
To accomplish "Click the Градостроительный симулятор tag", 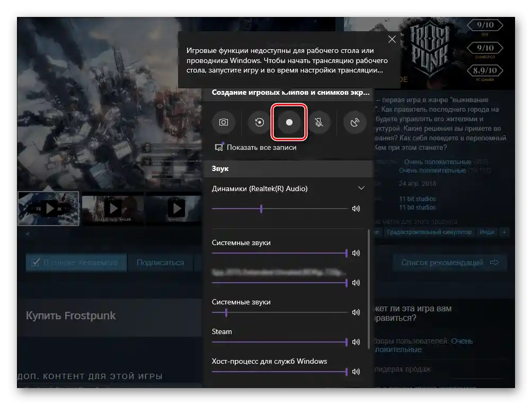I will (429, 232).
